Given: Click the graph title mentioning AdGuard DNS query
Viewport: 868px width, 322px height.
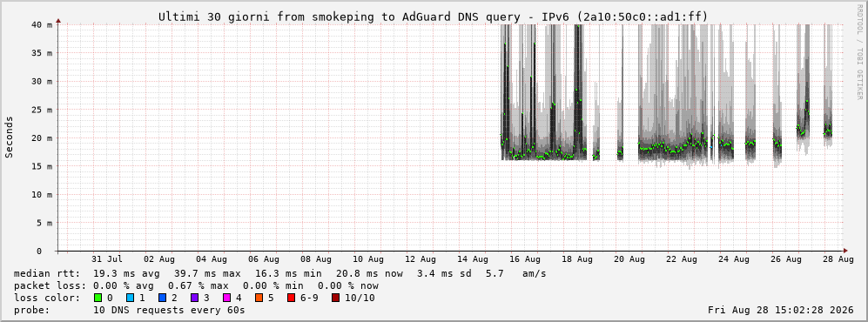Looking at the screenshot, I should point(433,17).
